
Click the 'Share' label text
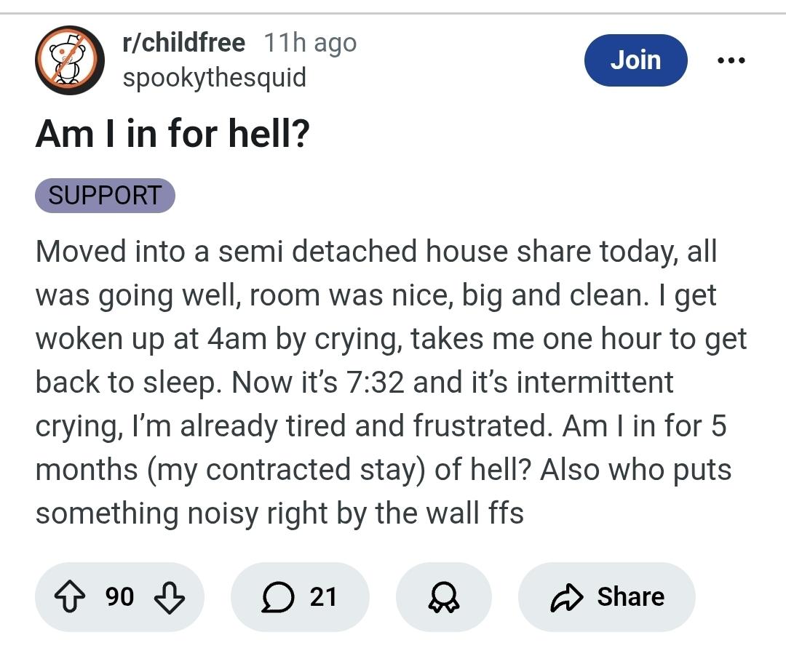click(x=630, y=597)
